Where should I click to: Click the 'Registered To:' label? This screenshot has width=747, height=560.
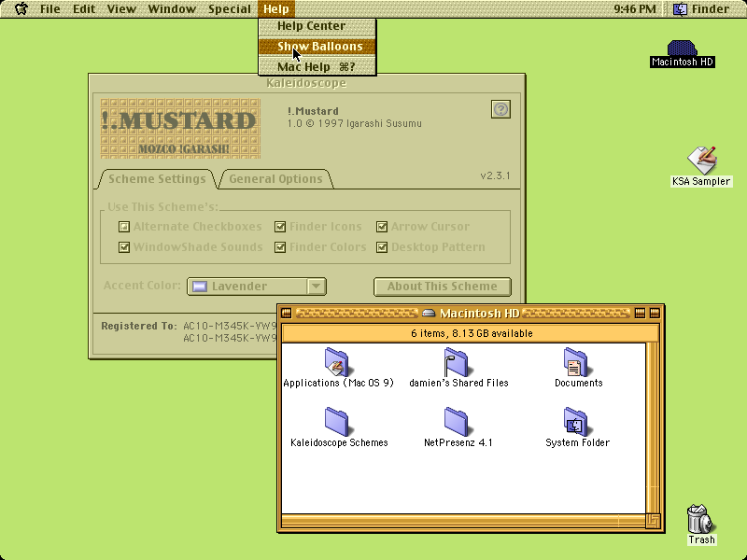138,326
